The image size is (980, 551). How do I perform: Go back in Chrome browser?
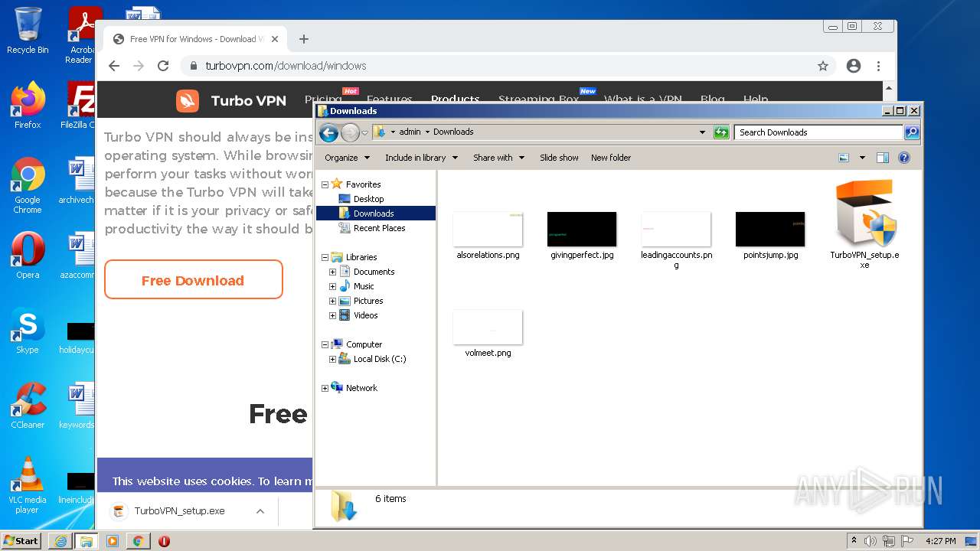click(114, 66)
